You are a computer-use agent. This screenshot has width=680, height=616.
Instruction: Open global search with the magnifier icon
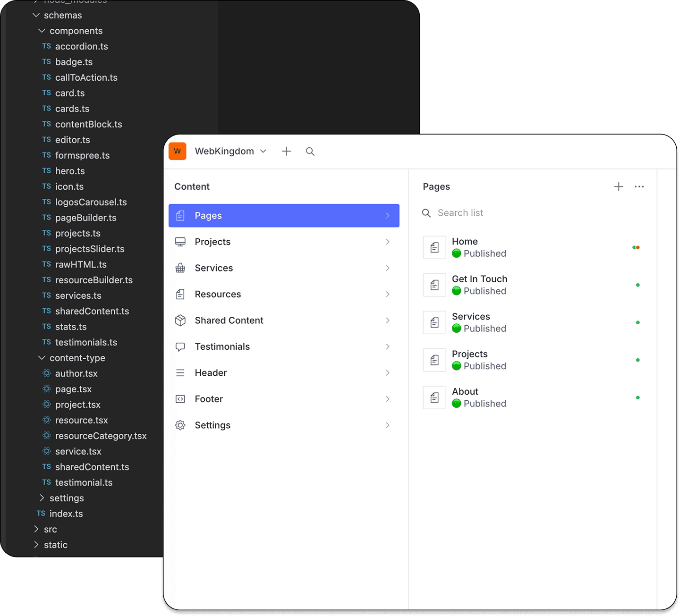(310, 151)
